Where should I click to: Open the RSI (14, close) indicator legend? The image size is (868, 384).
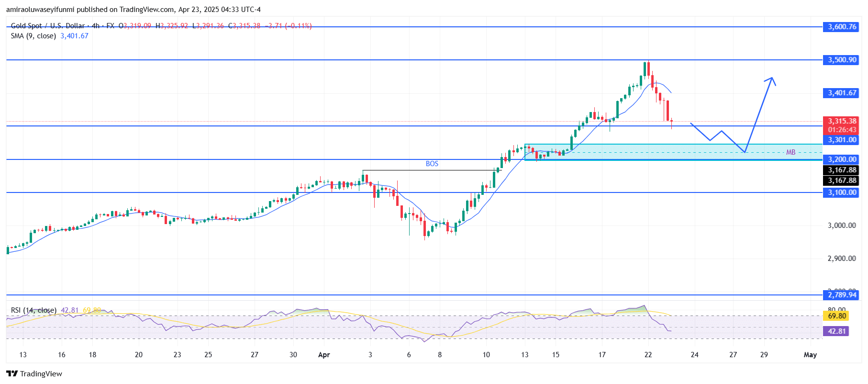[33, 310]
